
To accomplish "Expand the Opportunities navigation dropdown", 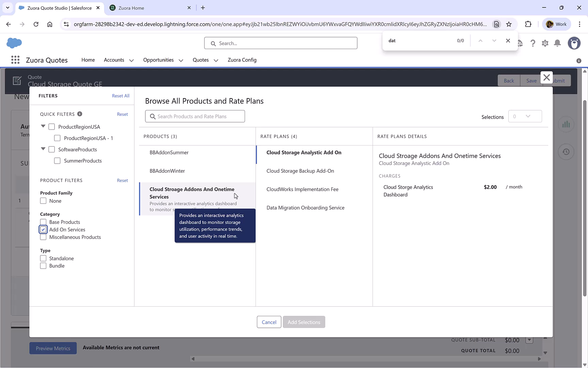I will click(180, 60).
